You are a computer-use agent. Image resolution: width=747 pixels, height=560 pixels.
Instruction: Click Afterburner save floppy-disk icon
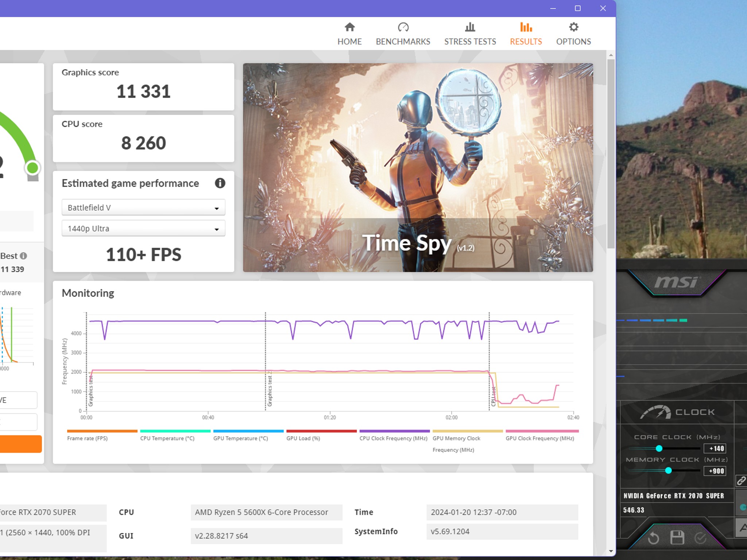click(x=677, y=537)
